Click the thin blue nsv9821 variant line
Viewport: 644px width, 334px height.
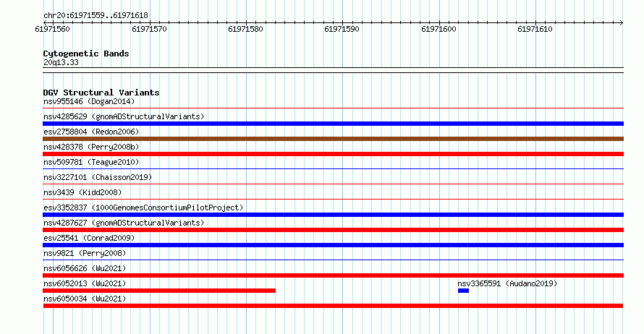tap(333, 260)
